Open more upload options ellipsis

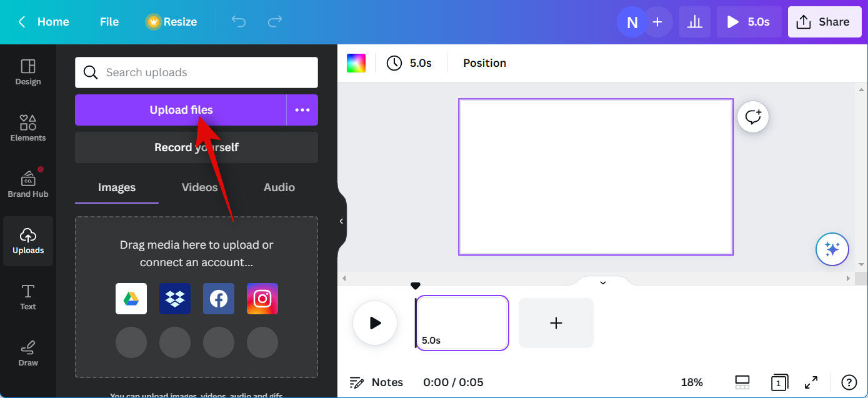pyautogui.click(x=302, y=110)
